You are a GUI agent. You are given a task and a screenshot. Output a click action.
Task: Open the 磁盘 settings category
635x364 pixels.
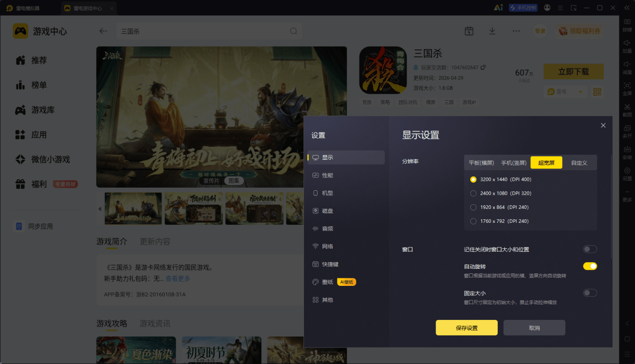[346, 211]
